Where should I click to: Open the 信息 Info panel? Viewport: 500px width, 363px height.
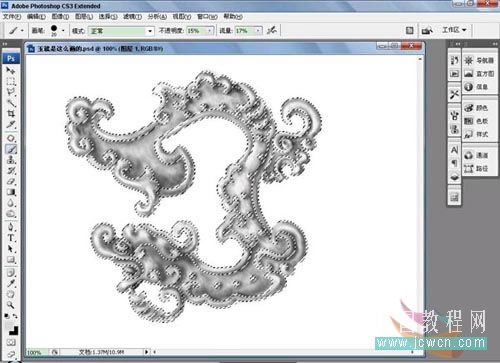pos(476,87)
